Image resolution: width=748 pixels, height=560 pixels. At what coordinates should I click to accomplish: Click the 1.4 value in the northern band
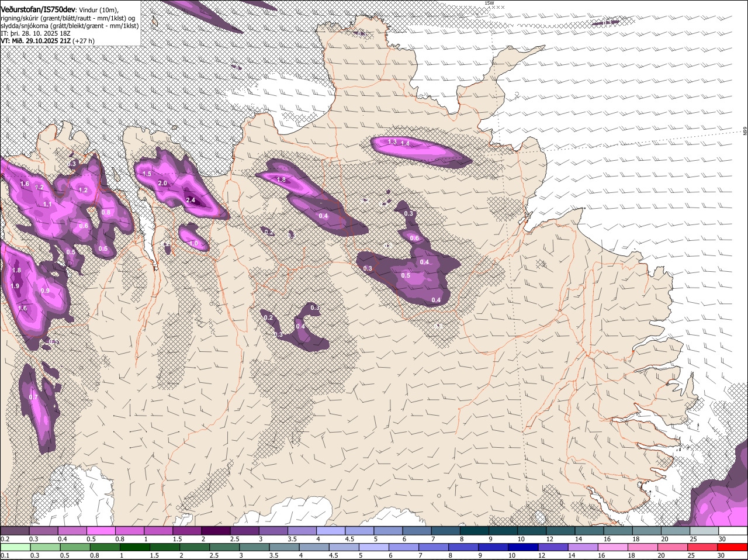[405, 143]
